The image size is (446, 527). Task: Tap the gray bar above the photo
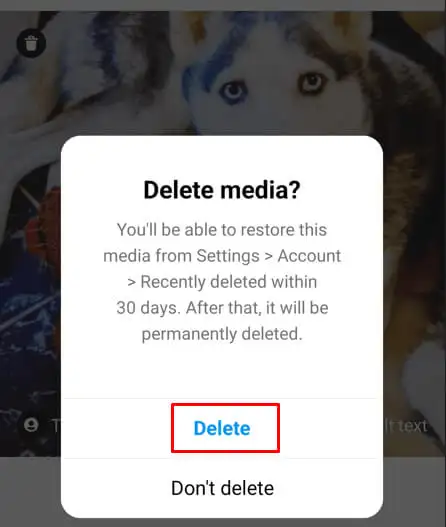point(223,5)
